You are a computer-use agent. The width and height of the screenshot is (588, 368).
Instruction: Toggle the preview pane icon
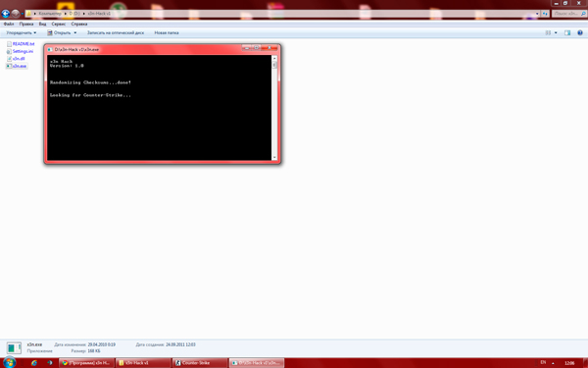click(567, 33)
